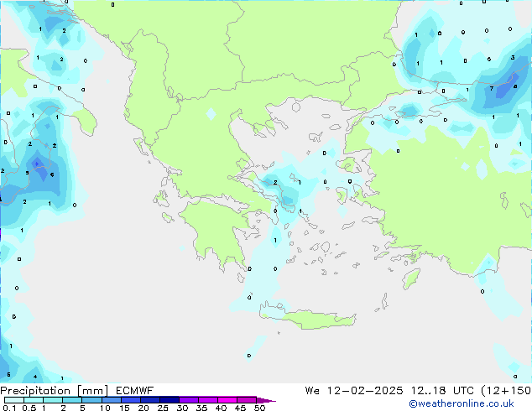Click the '15' legend tick label
The image size is (532, 411).
(124, 408)
